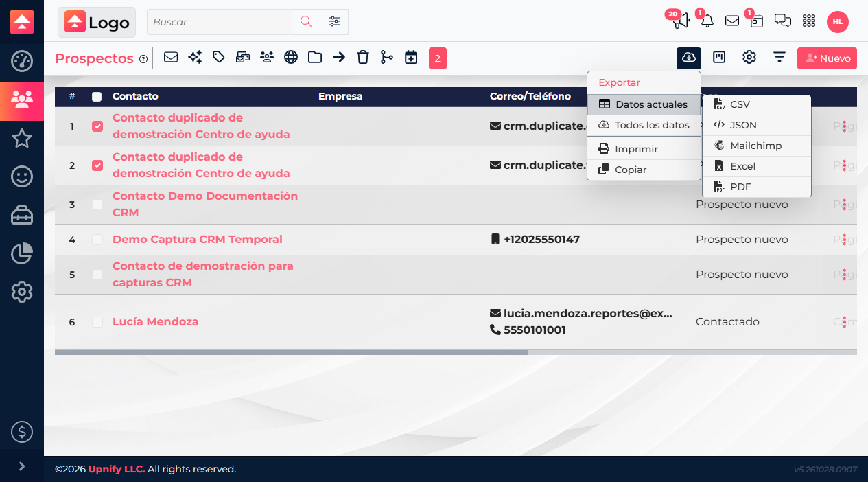Expand the sidebar with bottom chevron
Screen dimensions: 868x482
click(22, 466)
